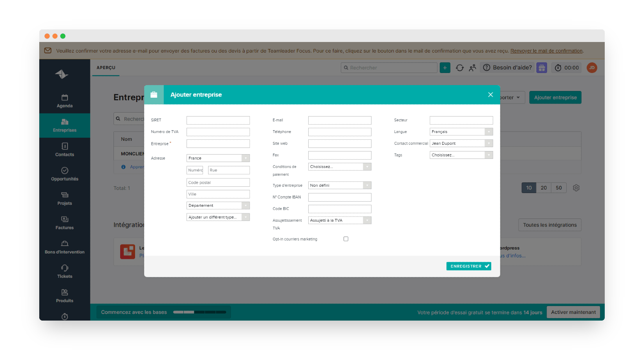Click Commencez avec les bases progress bar
Image resolution: width=644 pixels, height=350 pixels.
(164, 312)
